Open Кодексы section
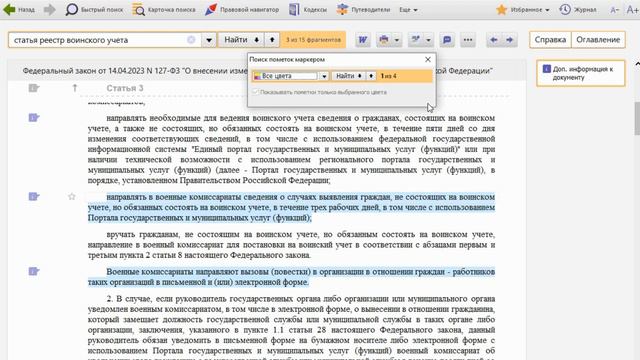 308,9
